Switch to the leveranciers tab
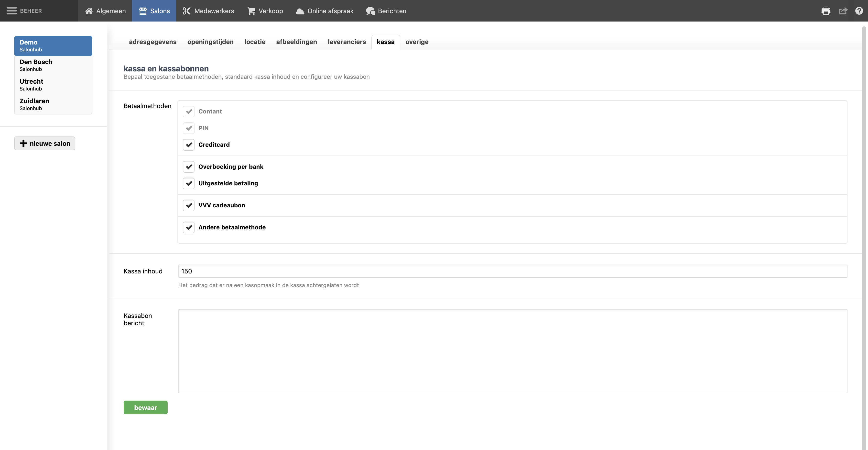The width and height of the screenshot is (868, 450). click(347, 42)
